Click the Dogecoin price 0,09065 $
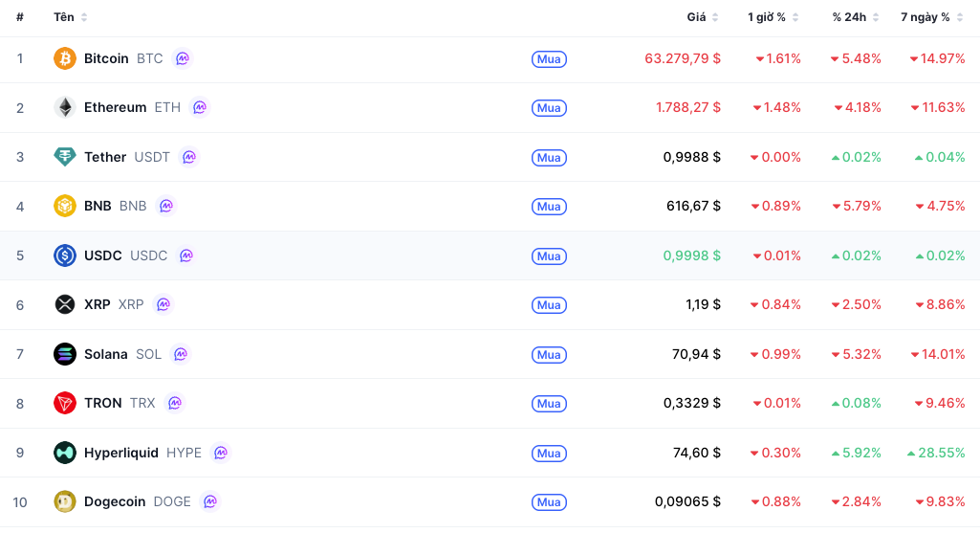This screenshot has width=980, height=533. pos(687,501)
